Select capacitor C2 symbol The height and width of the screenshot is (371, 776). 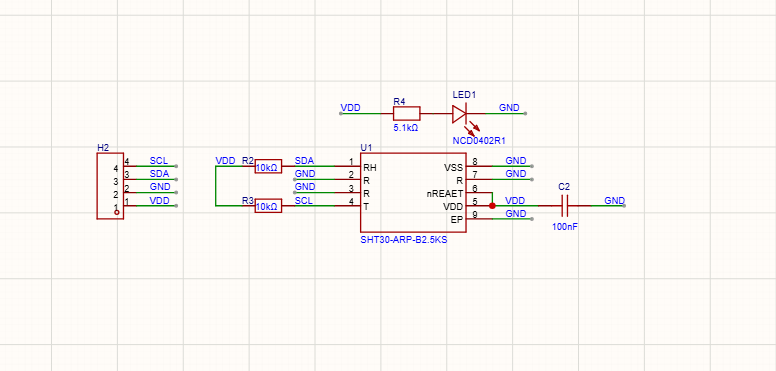click(x=564, y=206)
